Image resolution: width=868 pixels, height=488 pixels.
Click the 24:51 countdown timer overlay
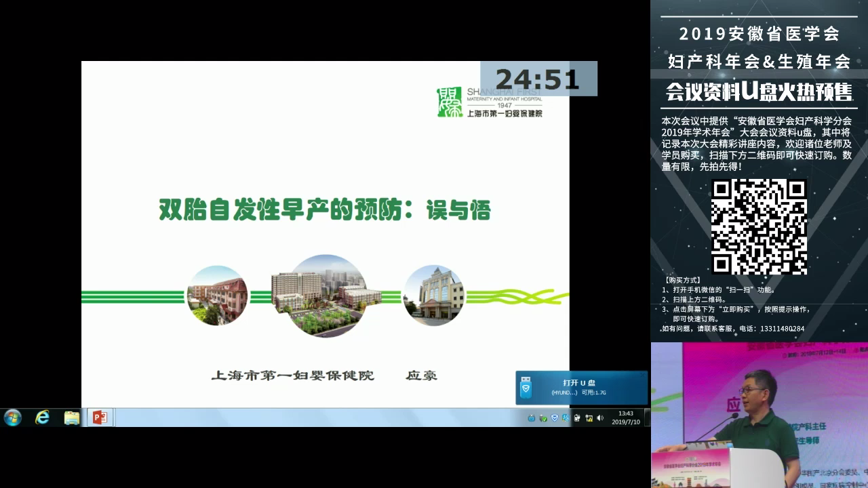[x=538, y=79]
